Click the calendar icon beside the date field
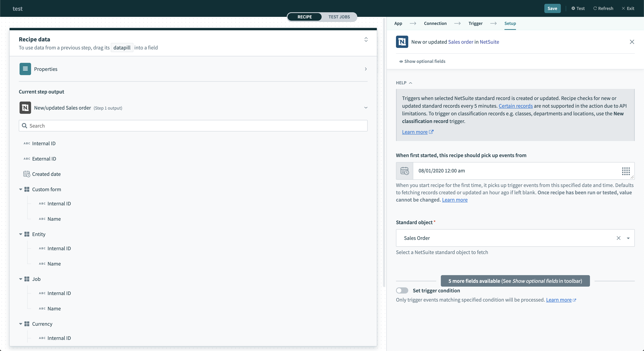Image resolution: width=644 pixels, height=351 pixels. tap(404, 171)
